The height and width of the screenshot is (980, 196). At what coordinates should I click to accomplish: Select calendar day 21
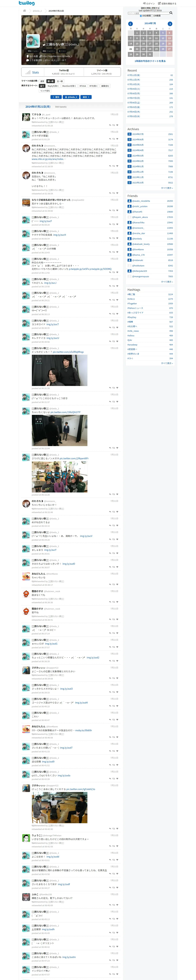131,49
